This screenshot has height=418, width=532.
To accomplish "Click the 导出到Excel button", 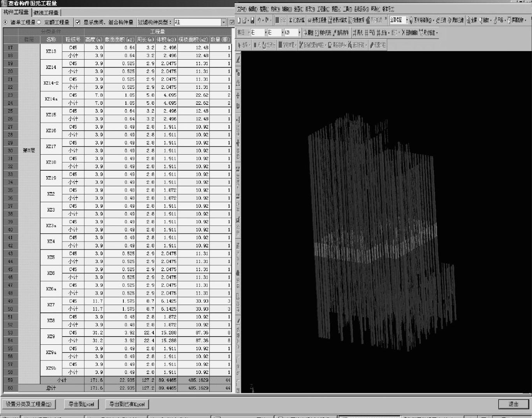I will [x=81, y=404].
